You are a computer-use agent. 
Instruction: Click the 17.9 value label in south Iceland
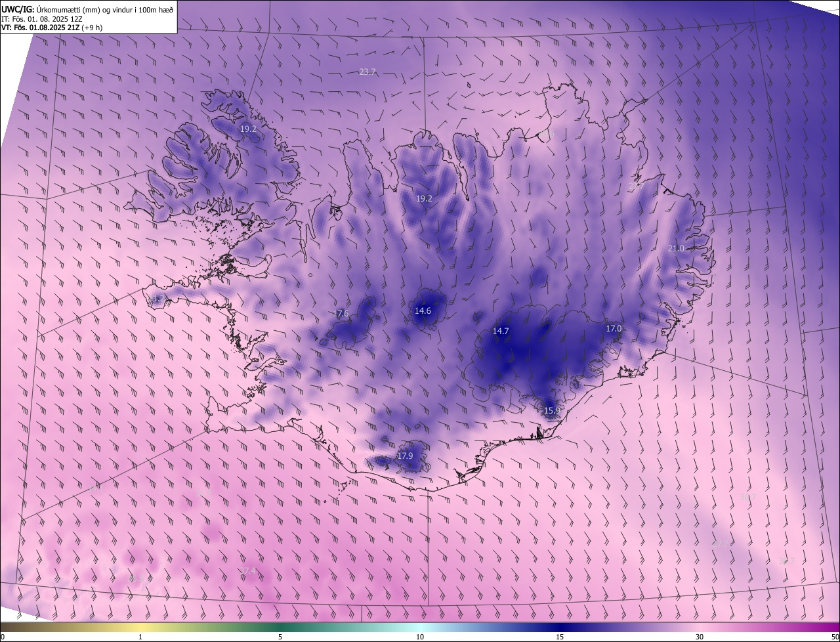[x=406, y=456]
